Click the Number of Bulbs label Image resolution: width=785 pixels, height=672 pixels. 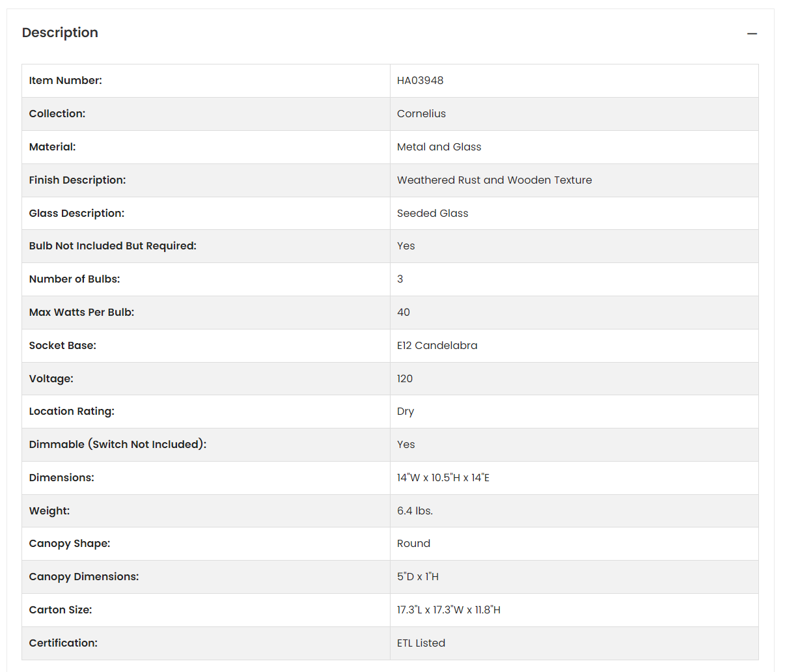(x=74, y=279)
